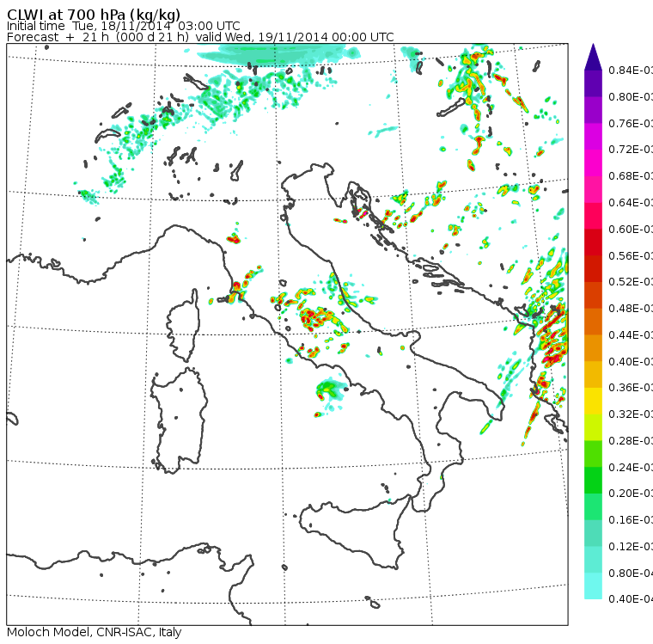Click the 0.60E-03 color scale label
This screenshot has width=653, height=644.
tap(631, 230)
